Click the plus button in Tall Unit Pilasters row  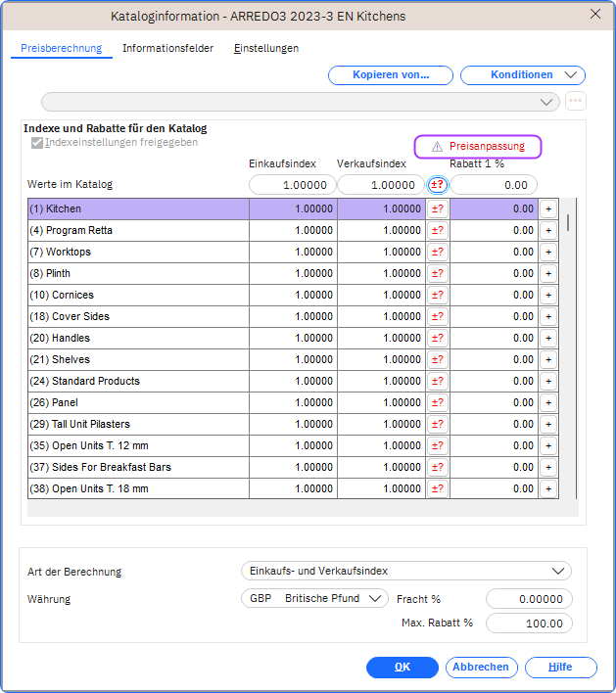tap(547, 424)
